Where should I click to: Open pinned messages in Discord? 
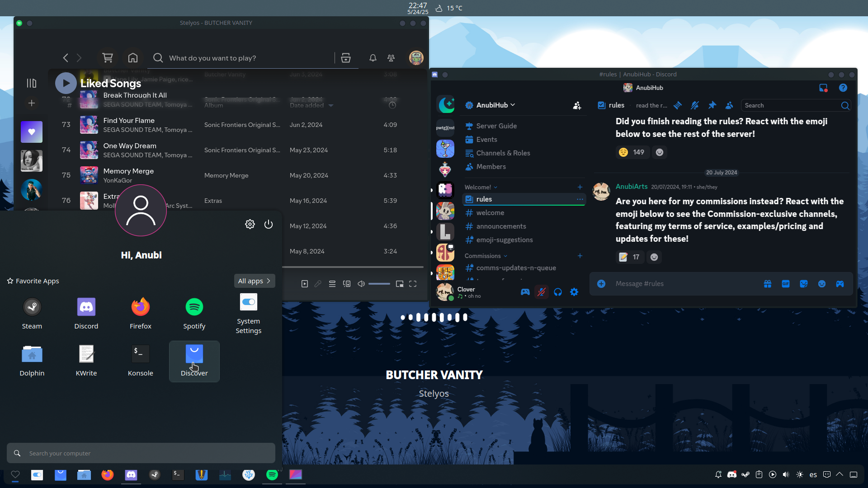(x=712, y=105)
